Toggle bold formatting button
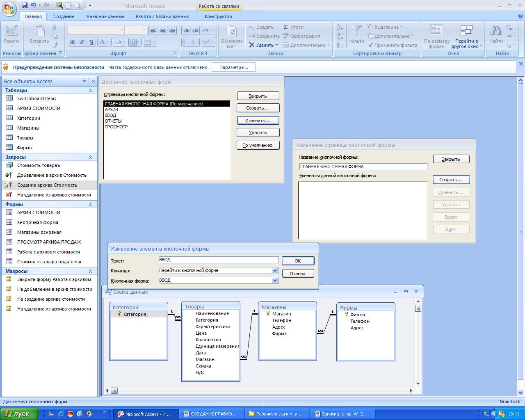 point(73,42)
